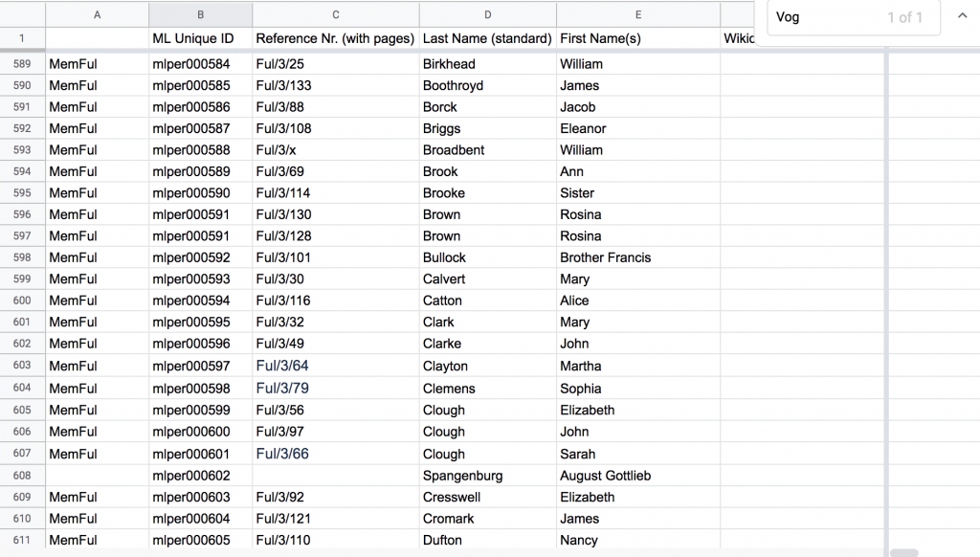Viewport: 980px width, 557px height.
Task: Select column C header
Action: (335, 14)
